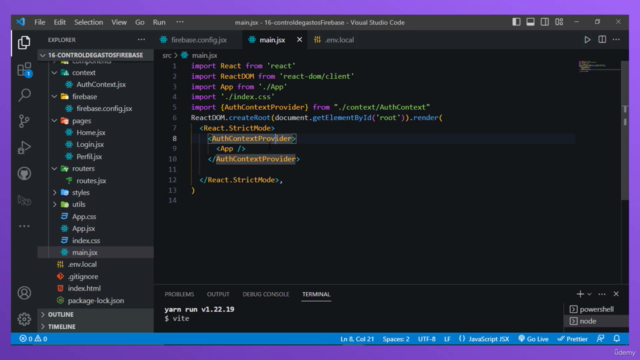Viewport: 640px width, 360px height.
Task: Toggle the bottom panel layout icon
Action: pos(530,22)
